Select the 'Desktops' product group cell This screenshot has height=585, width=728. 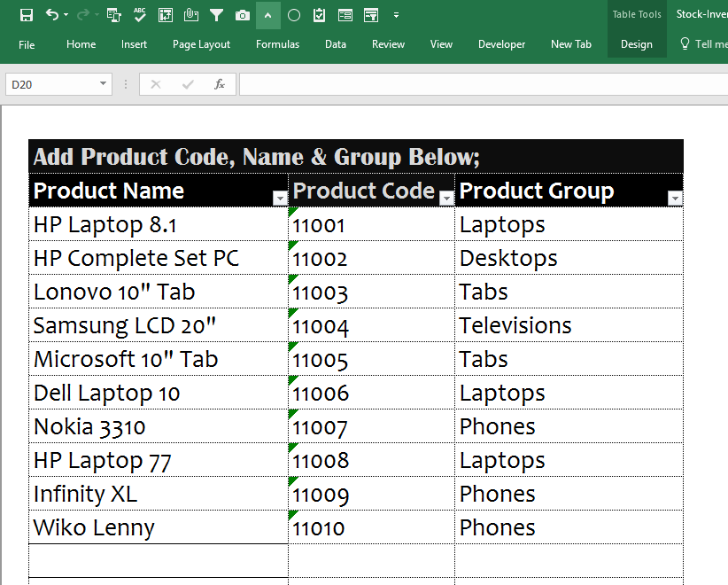tap(569, 258)
